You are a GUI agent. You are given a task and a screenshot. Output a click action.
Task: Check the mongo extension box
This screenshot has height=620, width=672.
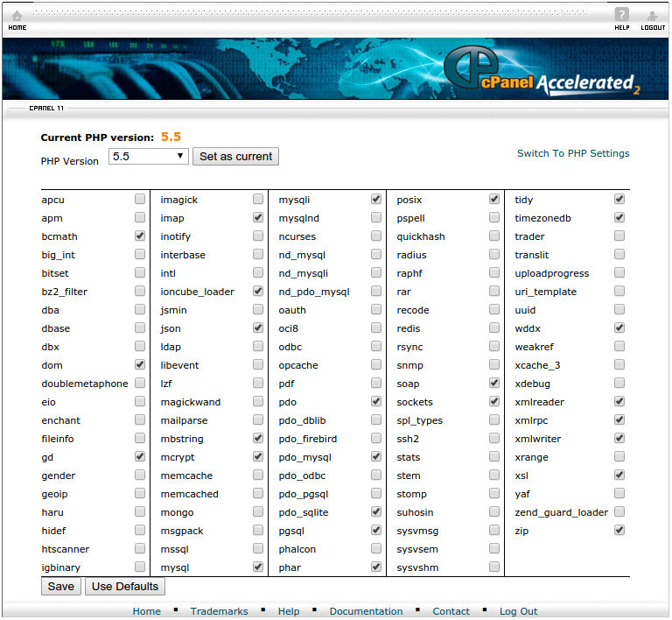click(x=258, y=511)
